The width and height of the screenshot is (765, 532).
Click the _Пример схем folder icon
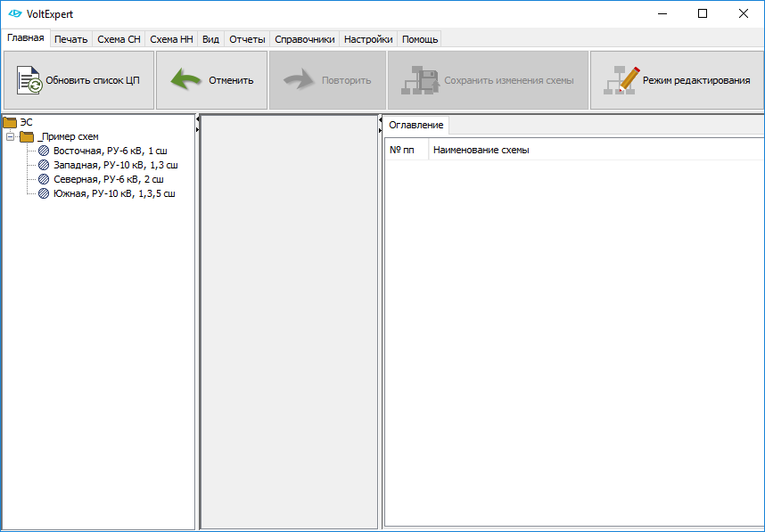[x=27, y=136]
